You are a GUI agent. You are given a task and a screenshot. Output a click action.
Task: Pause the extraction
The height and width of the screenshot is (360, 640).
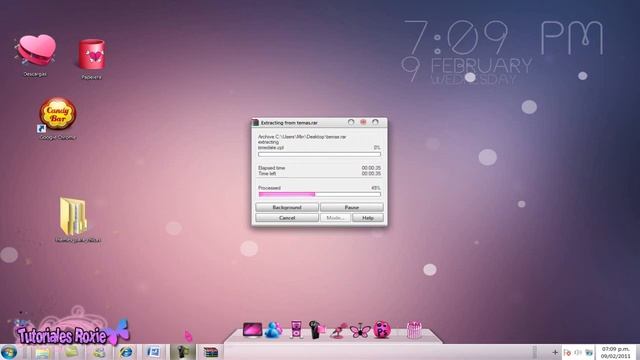tap(351, 207)
